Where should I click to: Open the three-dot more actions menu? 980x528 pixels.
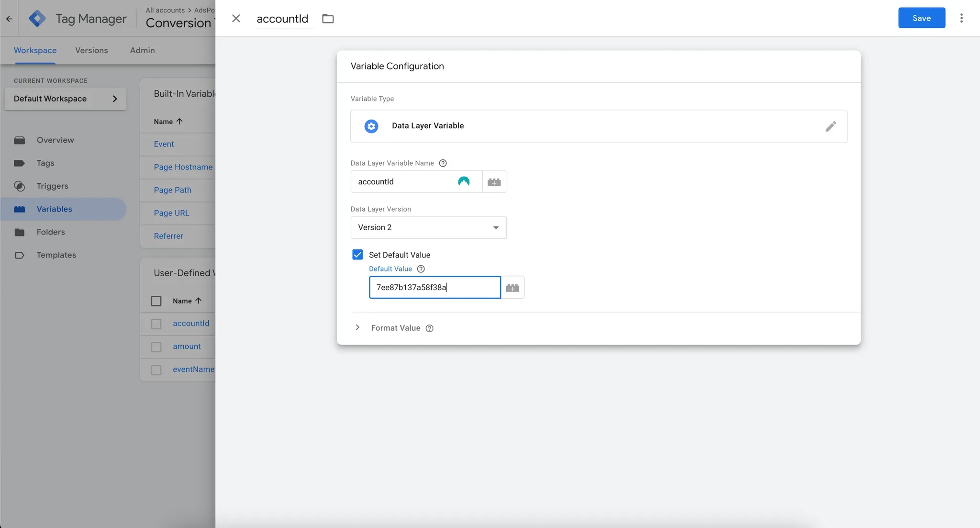(x=961, y=18)
